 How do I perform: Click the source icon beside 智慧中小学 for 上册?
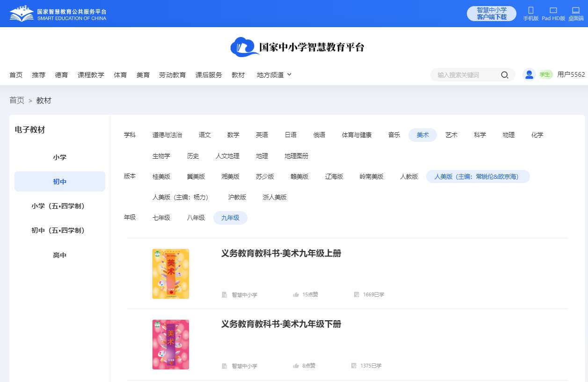pyautogui.click(x=225, y=294)
